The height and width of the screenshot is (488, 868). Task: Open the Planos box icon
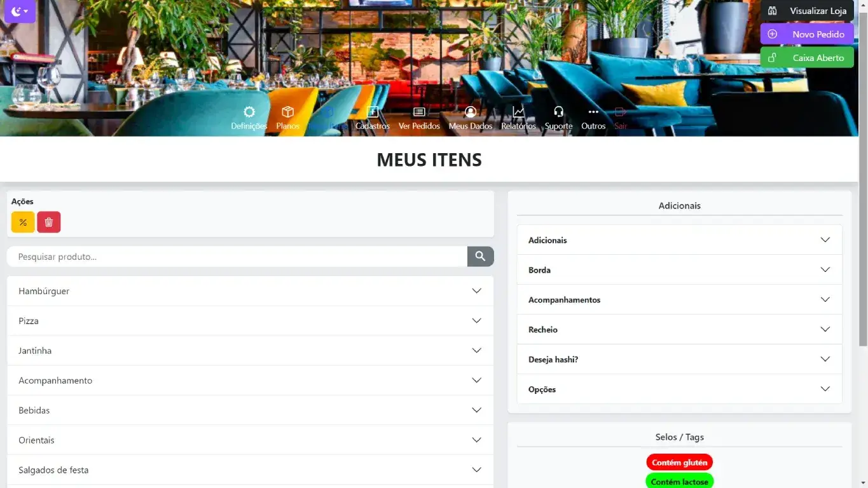tap(288, 112)
